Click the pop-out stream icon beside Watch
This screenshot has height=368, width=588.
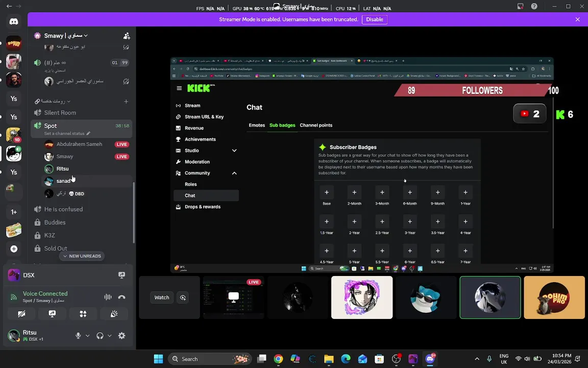coord(183,297)
